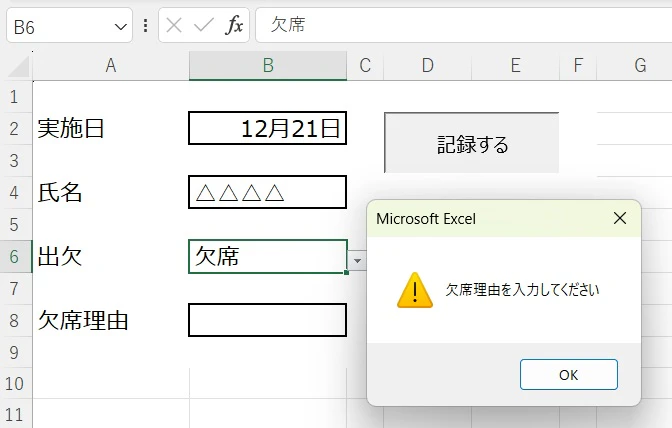Select row 9 header
This screenshot has height=428, width=672.
(x=14, y=352)
